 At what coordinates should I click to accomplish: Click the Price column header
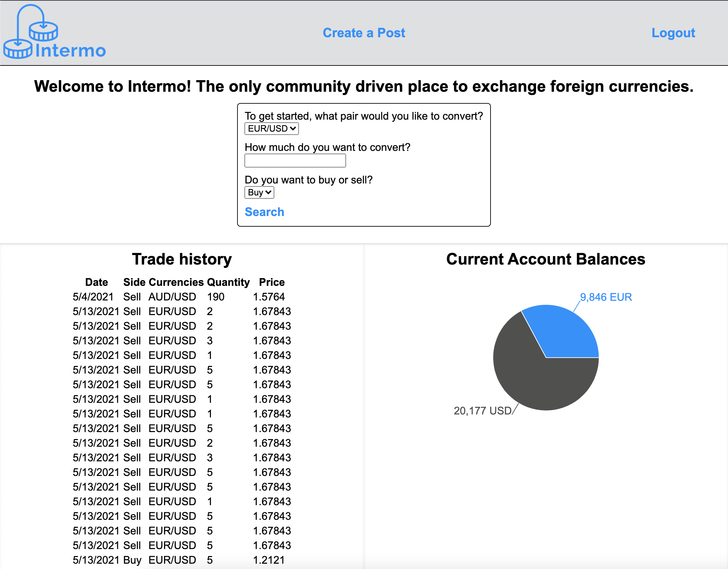point(272,282)
